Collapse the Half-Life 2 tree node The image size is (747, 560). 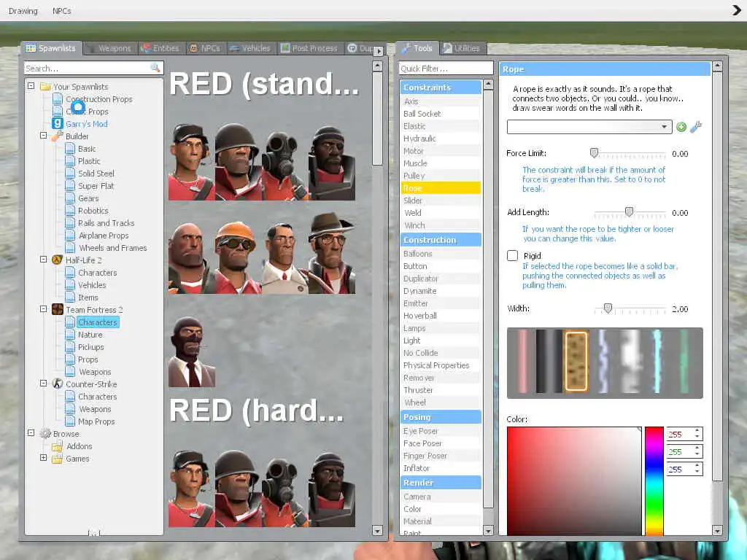point(43,260)
